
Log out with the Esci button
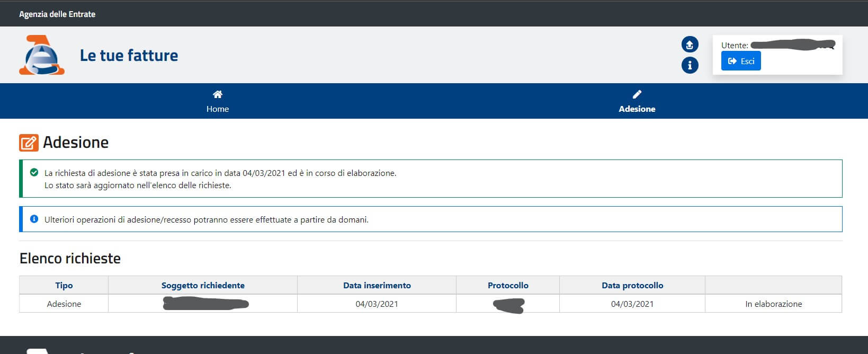pyautogui.click(x=741, y=61)
